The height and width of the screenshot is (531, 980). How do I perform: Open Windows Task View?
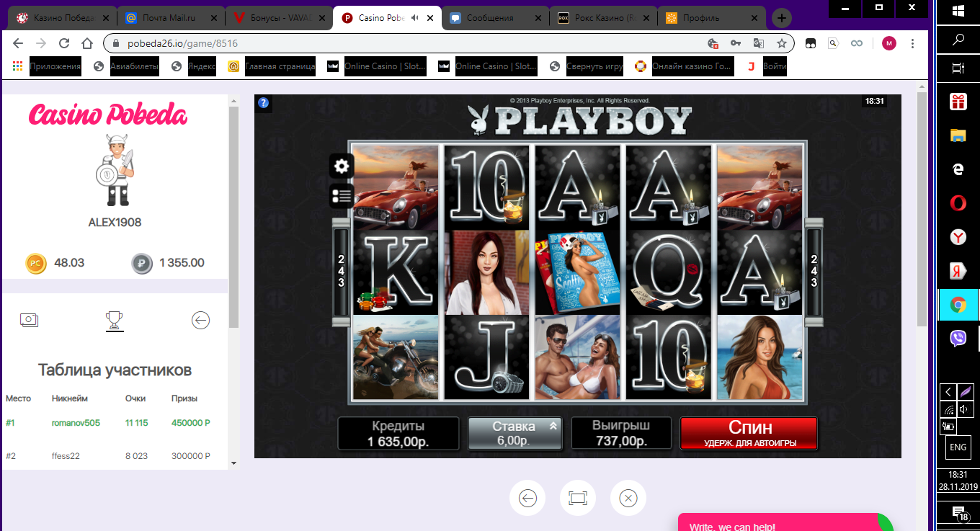tap(958, 68)
